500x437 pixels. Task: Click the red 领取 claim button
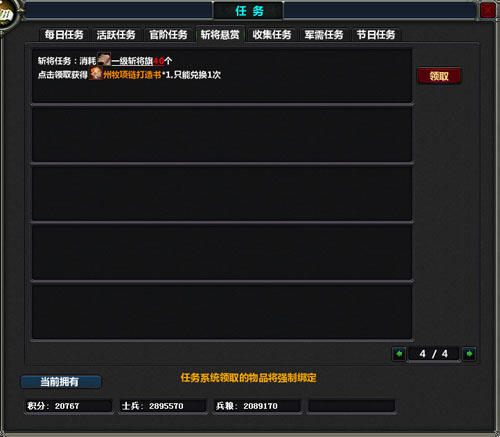439,76
